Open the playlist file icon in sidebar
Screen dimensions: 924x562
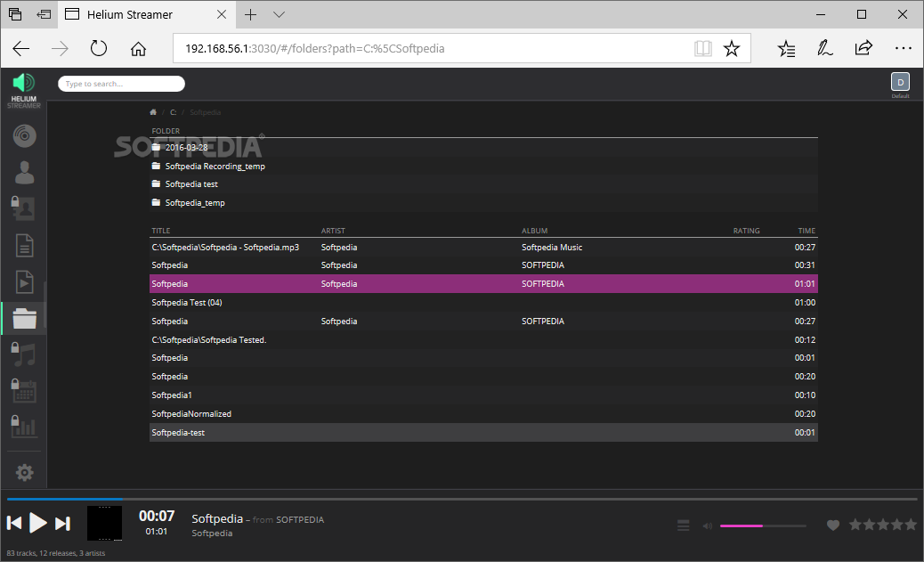pos(24,281)
